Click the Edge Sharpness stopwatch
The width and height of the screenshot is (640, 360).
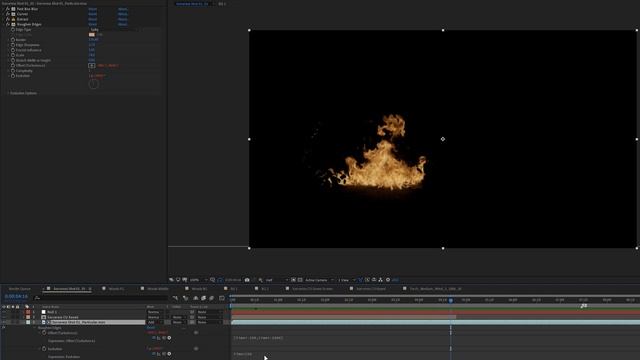(x=13, y=45)
